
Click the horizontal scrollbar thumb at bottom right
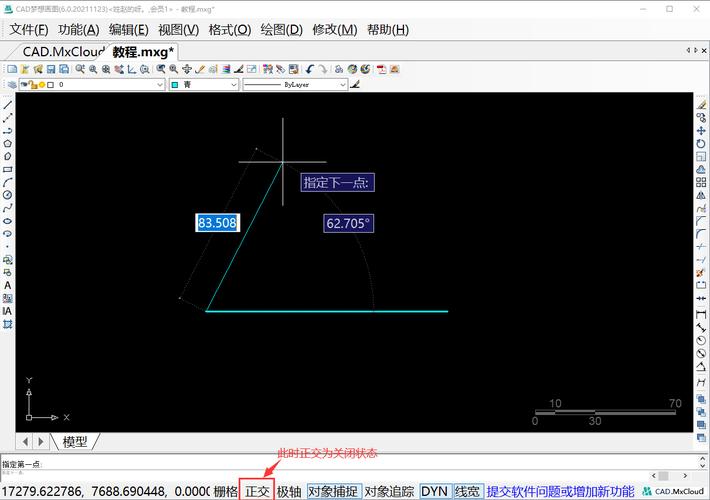(663, 476)
